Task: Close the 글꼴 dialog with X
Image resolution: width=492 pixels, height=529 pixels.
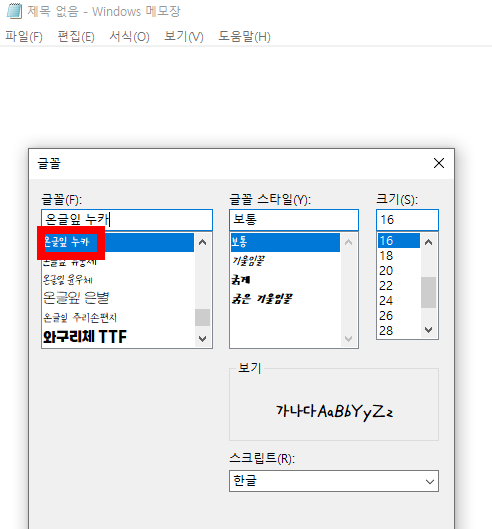Action: click(439, 163)
